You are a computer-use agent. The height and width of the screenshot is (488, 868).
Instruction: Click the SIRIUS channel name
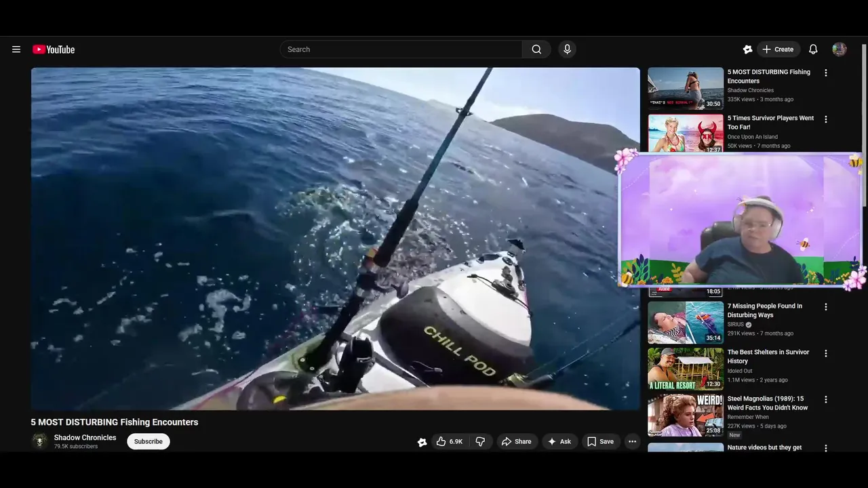coord(736,325)
